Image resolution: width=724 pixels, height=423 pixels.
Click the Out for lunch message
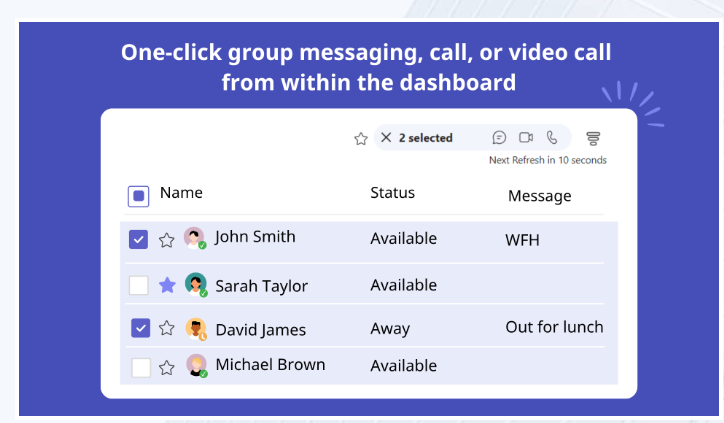click(x=554, y=327)
